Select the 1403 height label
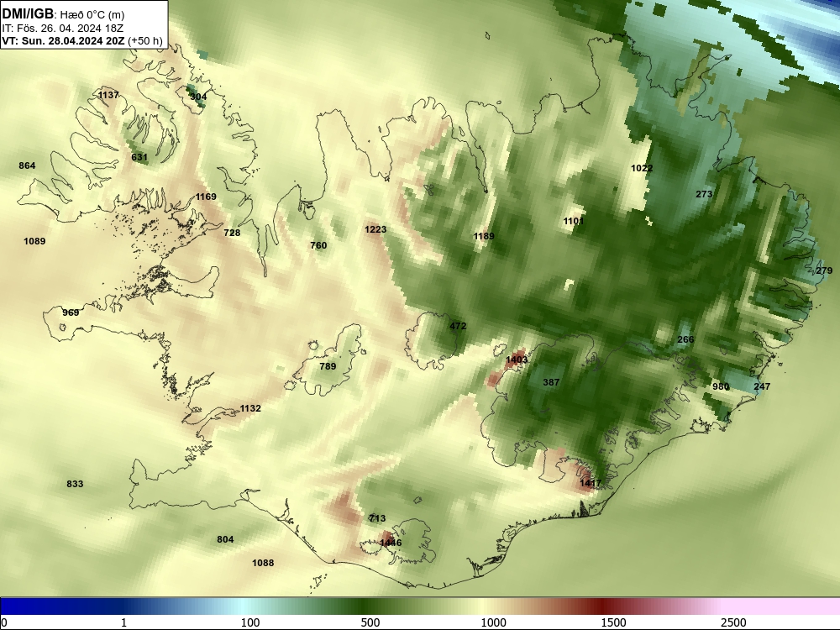840x630 pixels. [x=517, y=360]
